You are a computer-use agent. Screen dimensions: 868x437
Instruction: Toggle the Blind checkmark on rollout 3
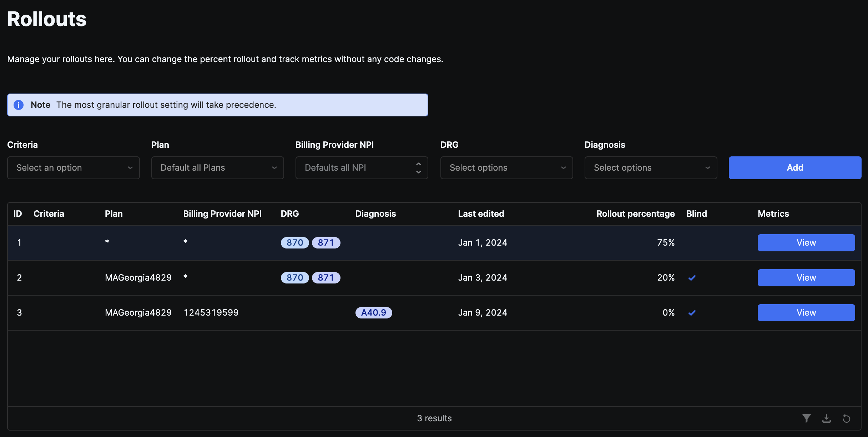tap(692, 312)
